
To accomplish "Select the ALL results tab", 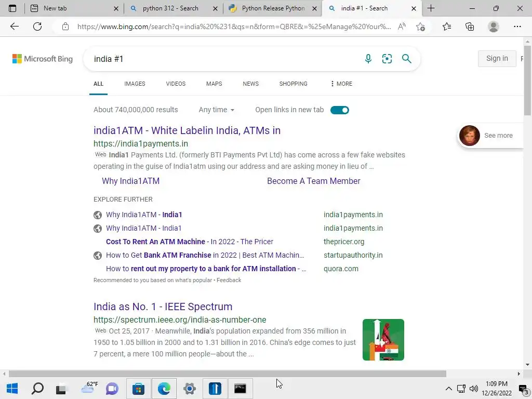I will click(98, 84).
